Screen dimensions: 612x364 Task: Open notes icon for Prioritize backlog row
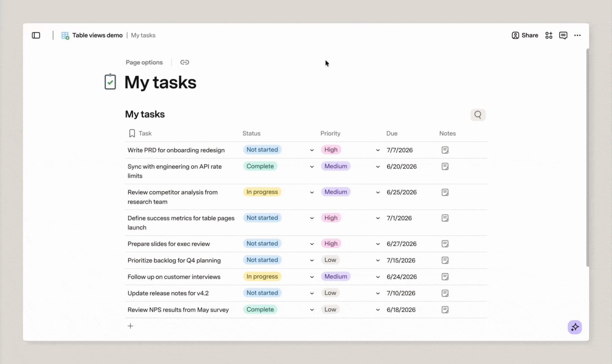click(x=445, y=260)
